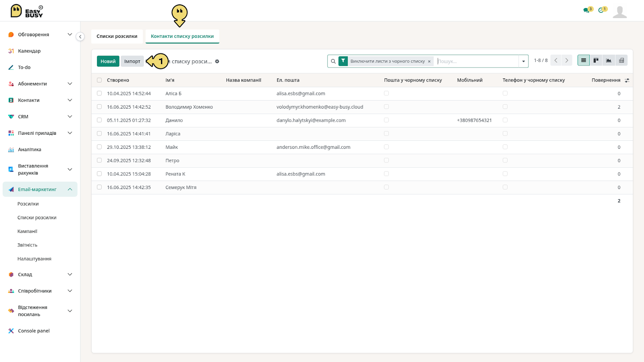Switch to graph view
This screenshot has height=362, width=644.
click(x=609, y=60)
